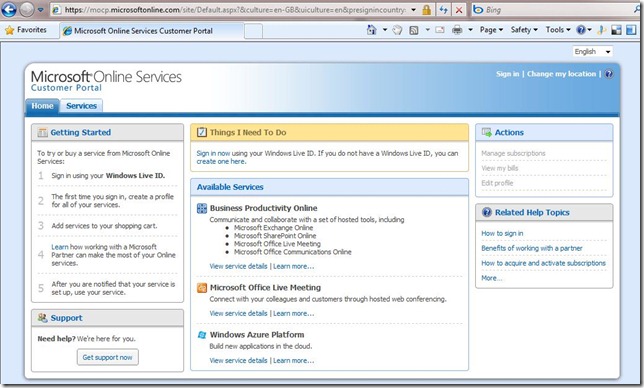Open Benefits of working with a partner

532,248
